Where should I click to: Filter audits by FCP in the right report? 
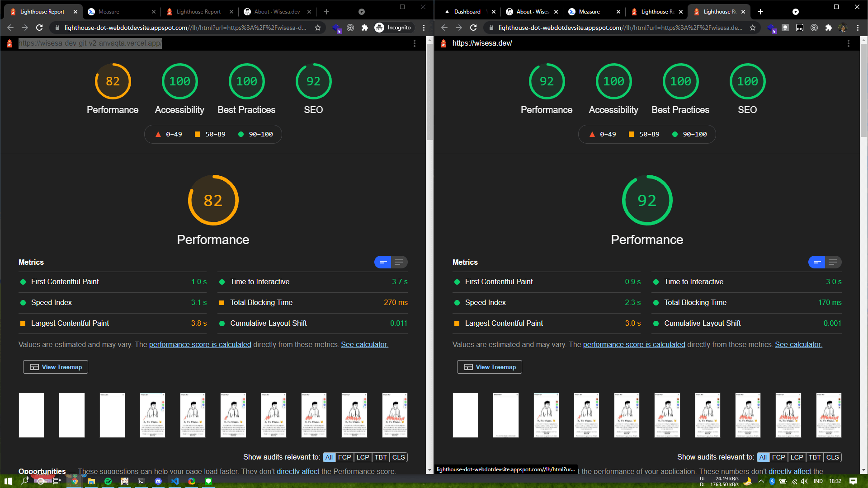coord(778,457)
